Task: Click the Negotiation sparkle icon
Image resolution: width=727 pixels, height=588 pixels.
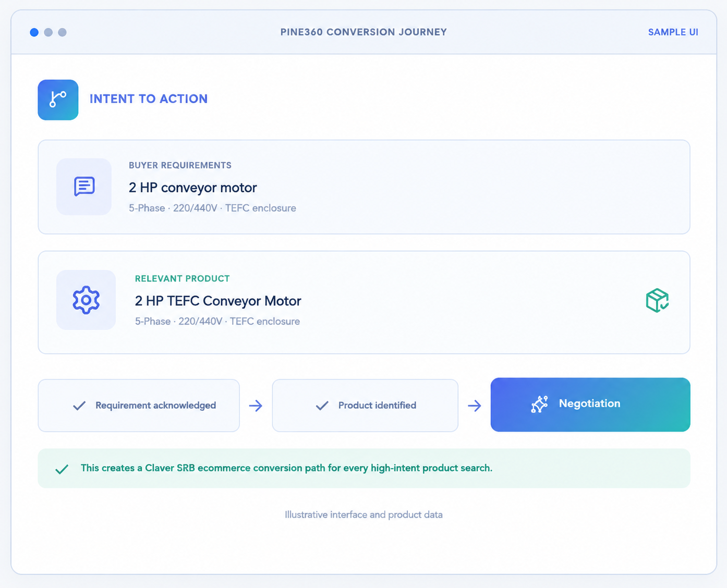Action: point(539,404)
